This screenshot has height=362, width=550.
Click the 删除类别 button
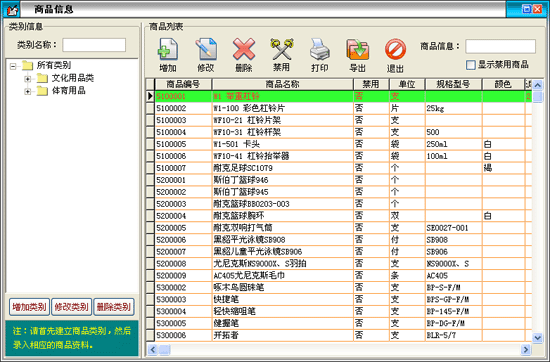[114, 307]
